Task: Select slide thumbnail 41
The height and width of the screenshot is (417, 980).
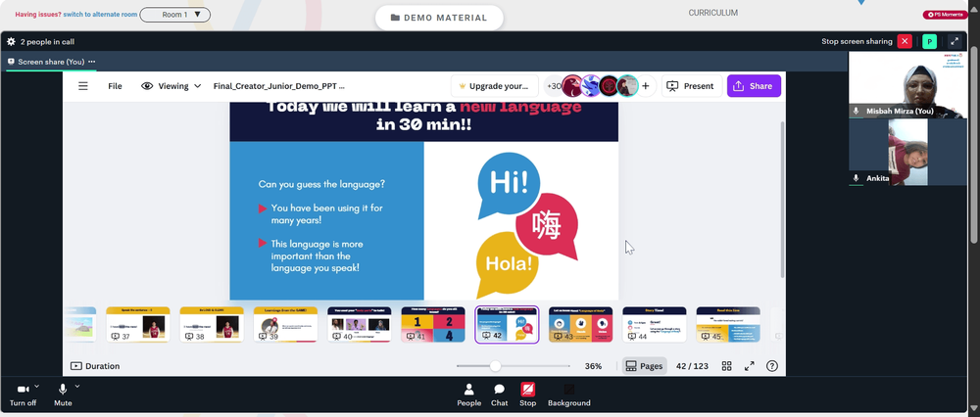Action: click(432, 325)
